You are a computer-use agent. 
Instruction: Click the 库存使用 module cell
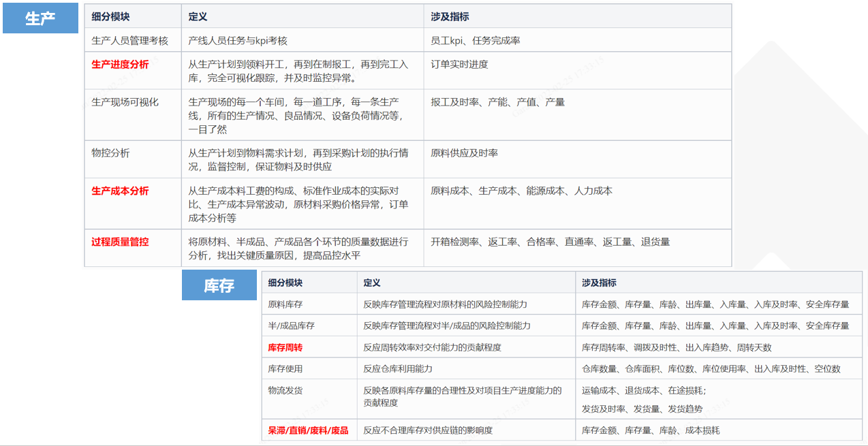point(285,369)
